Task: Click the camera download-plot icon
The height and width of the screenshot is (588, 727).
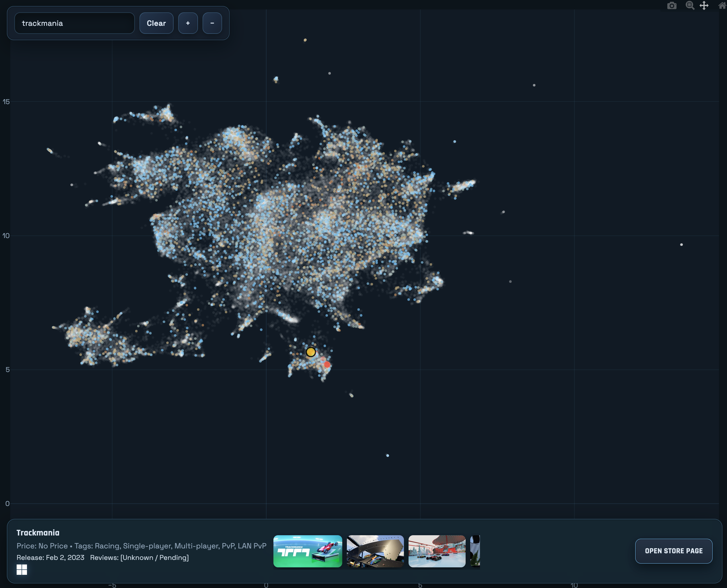Action: (x=671, y=6)
